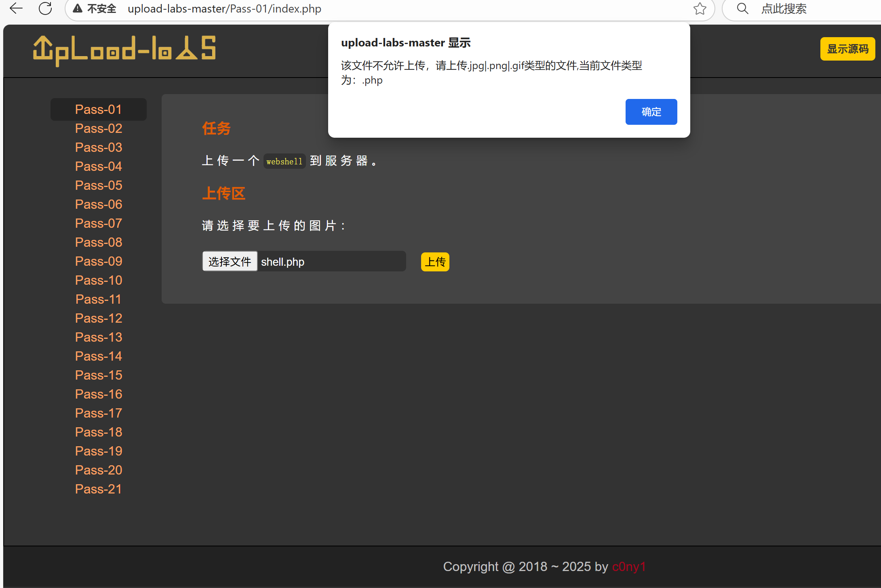Image resolution: width=881 pixels, height=588 pixels.
Task: Click the 显示源码 button
Action: [847, 49]
